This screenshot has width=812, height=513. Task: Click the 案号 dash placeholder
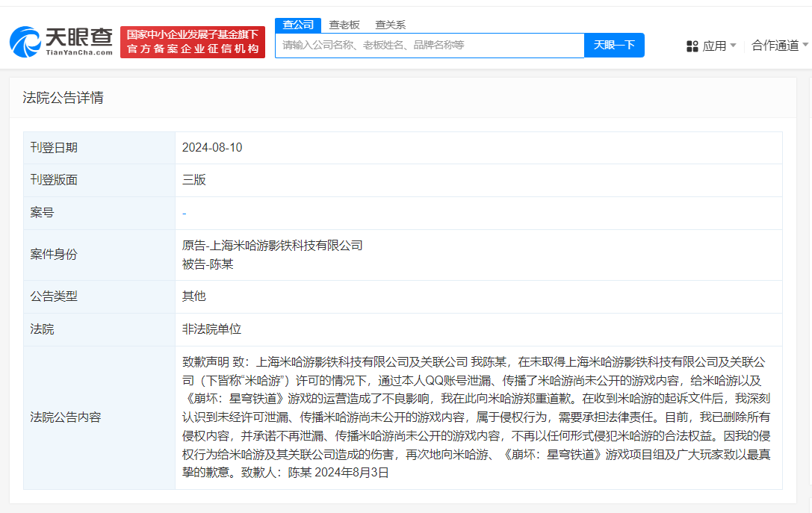[184, 213]
